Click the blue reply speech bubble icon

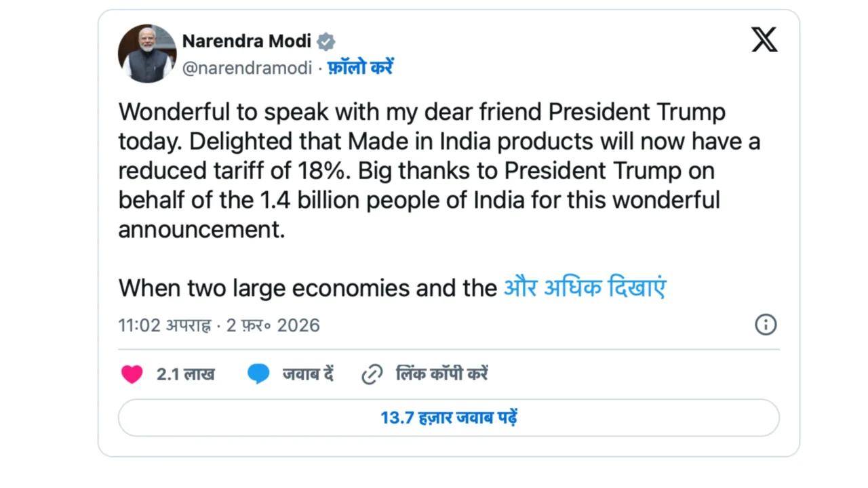(x=258, y=374)
